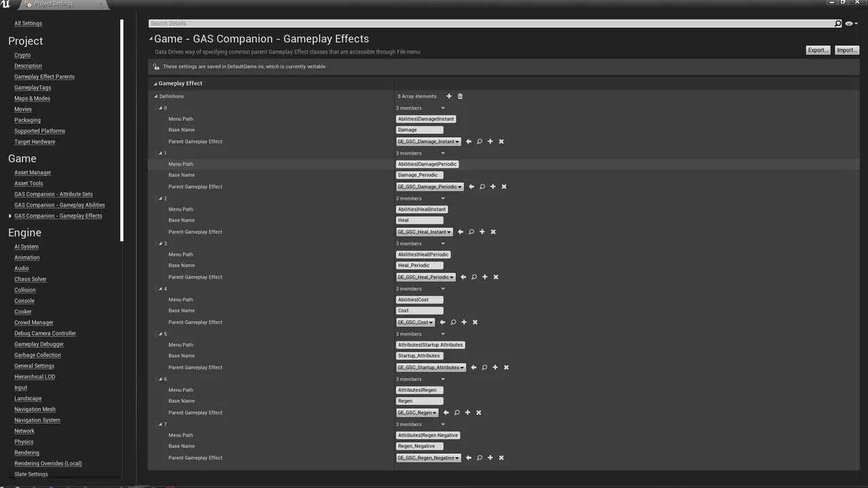Click the Export button

[816, 49]
